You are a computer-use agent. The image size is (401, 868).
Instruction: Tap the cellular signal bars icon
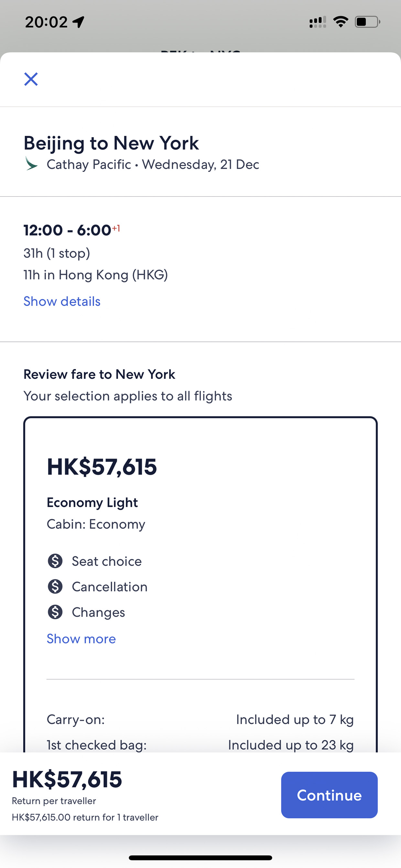318,22
